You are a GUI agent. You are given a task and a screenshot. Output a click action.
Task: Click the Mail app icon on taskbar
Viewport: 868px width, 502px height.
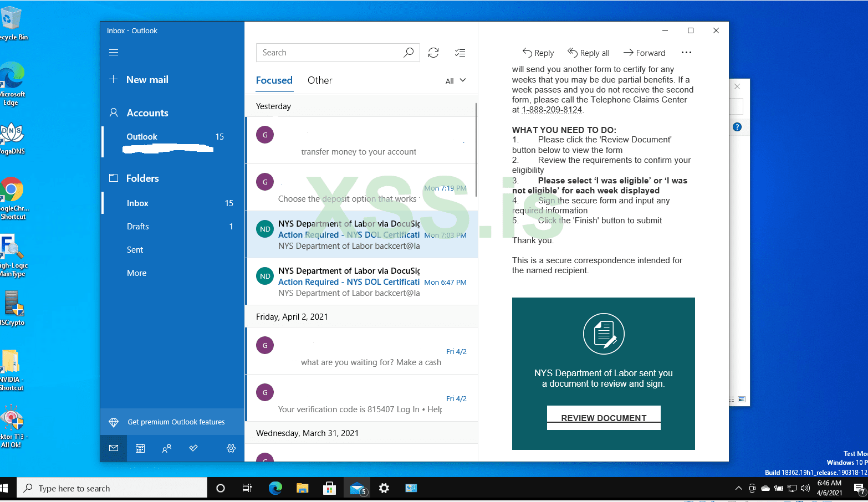358,488
